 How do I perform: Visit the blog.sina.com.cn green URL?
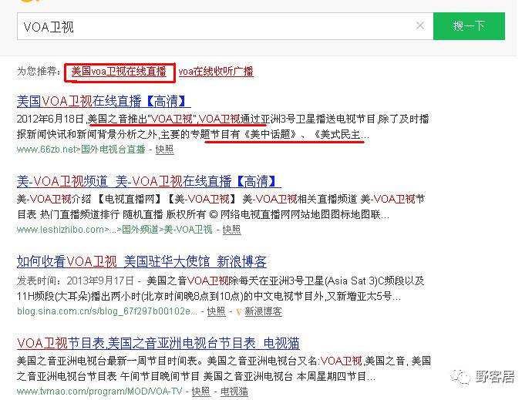[x=107, y=311]
